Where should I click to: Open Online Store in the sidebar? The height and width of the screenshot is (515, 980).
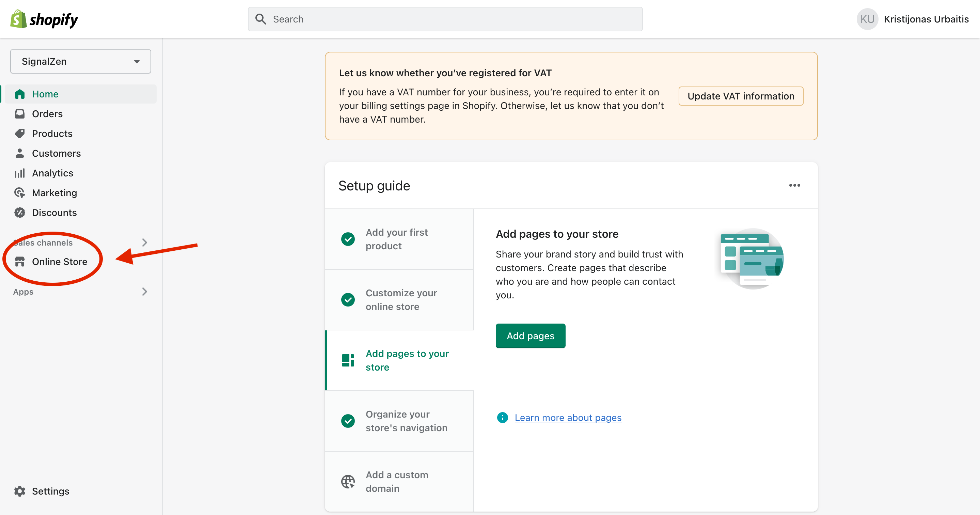coord(59,262)
